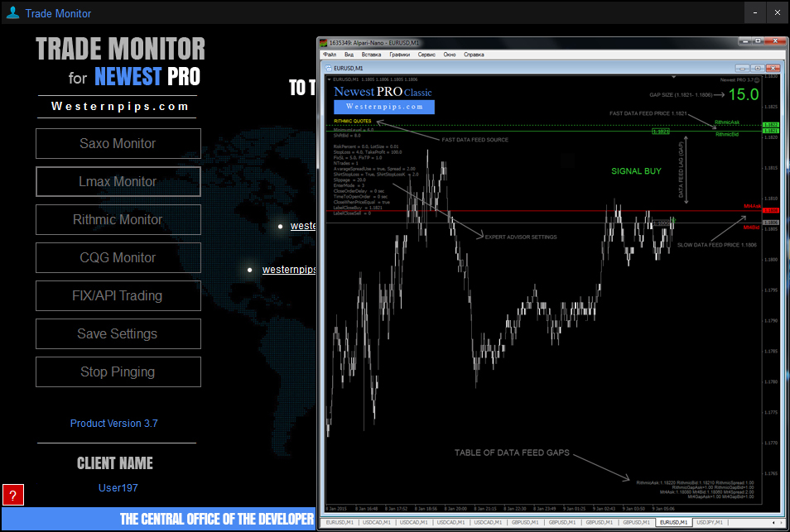Open the Графики menu in MetaTrader

point(399,55)
